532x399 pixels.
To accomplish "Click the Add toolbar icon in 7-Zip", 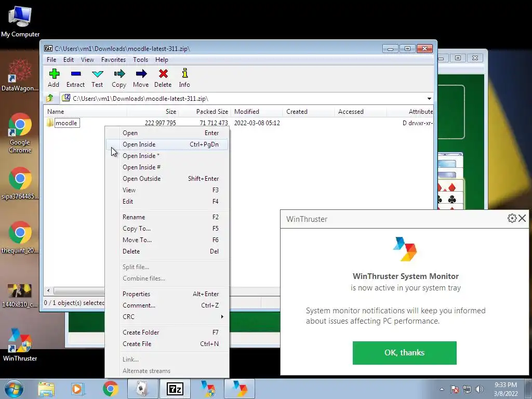I will point(54,78).
